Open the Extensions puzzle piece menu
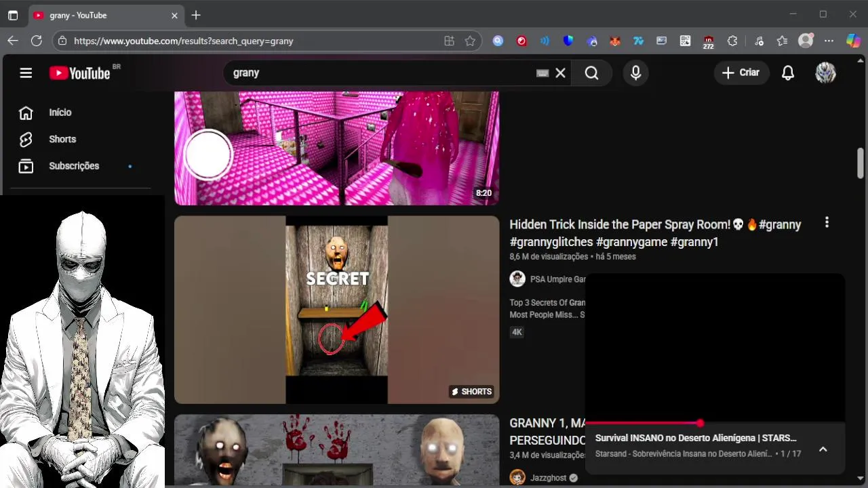The image size is (868, 488). (732, 41)
